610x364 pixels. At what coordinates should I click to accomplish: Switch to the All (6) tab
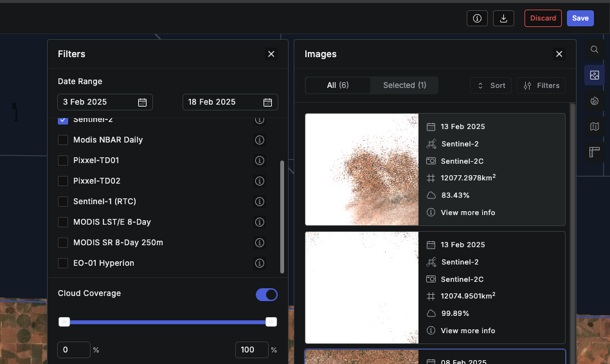pos(337,85)
